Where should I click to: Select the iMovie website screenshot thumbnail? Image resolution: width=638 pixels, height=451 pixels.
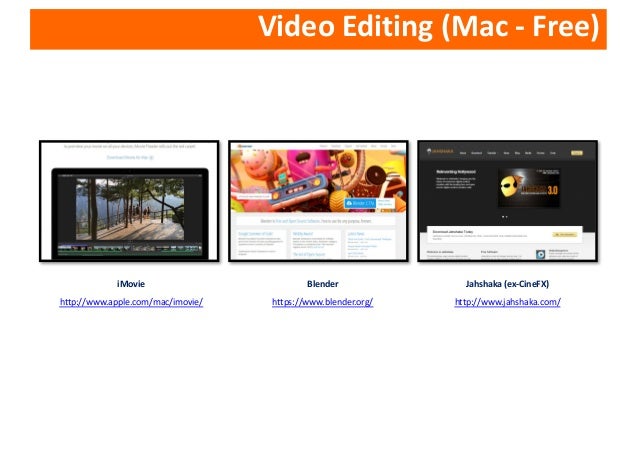(129, 201)
